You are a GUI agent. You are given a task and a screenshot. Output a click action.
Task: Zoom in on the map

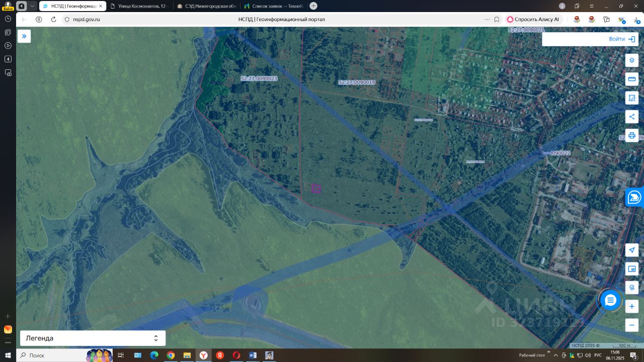click(632, 306)
